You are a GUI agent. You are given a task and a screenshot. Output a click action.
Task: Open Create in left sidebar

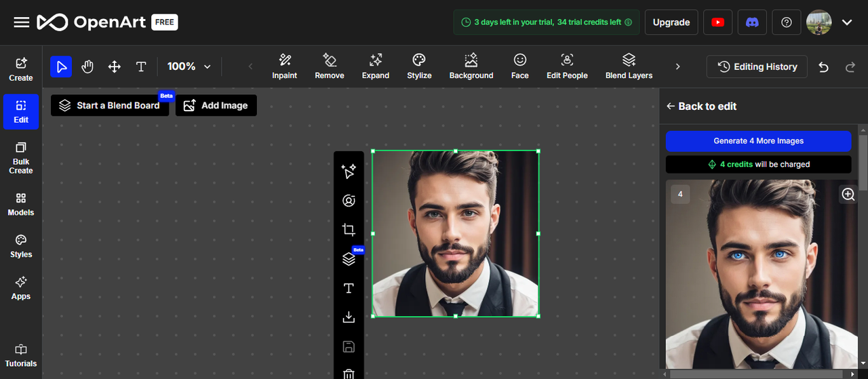(21, 69)
